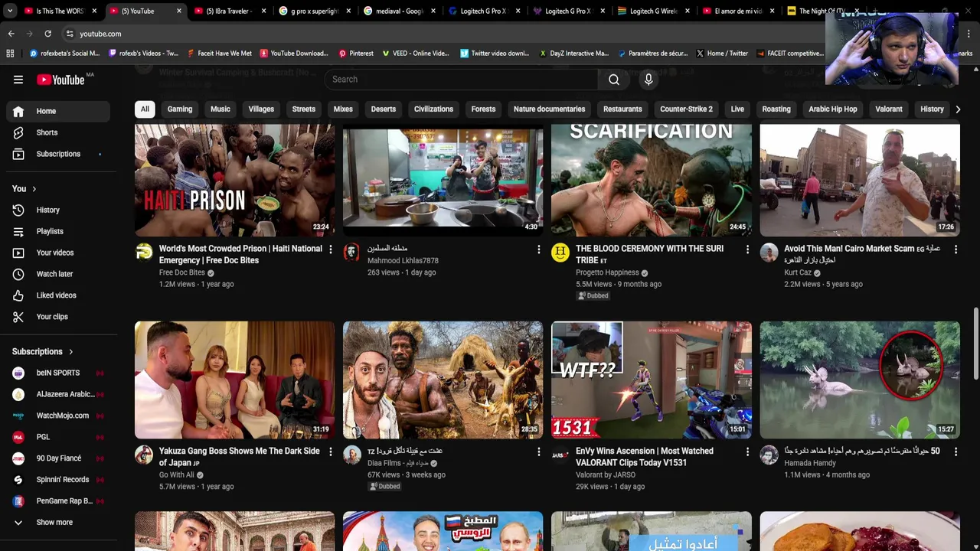Image resolution: width=980 pixels, height=551 pixels.
Task: Click the FACEIT competitive bookmark
Action: (x=789, y=54)
